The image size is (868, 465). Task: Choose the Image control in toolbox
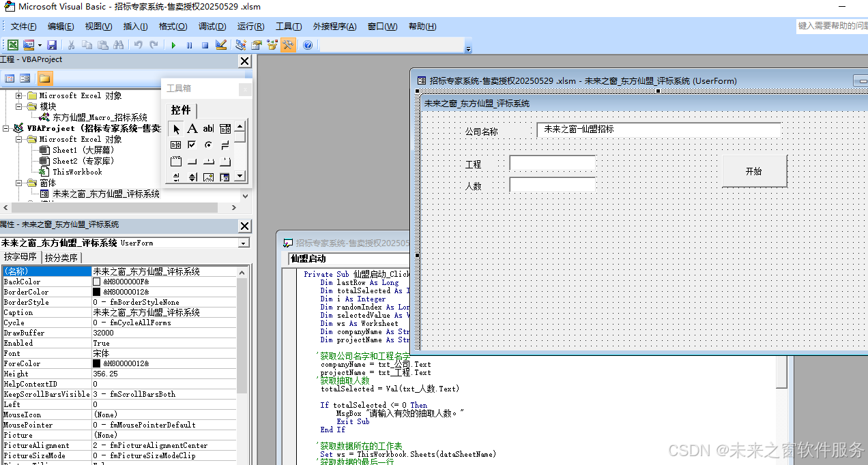[x=208, y=177]
